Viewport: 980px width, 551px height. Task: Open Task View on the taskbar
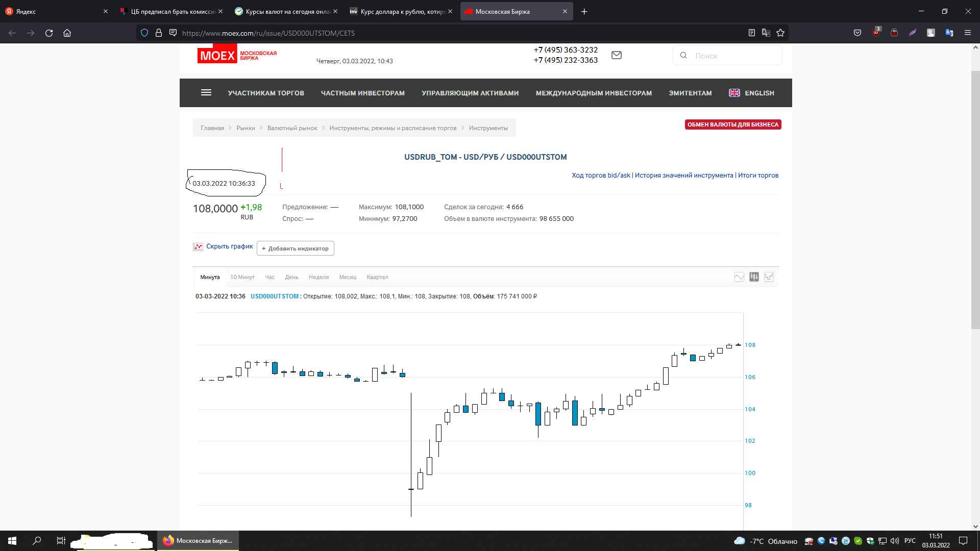(61, 541)
